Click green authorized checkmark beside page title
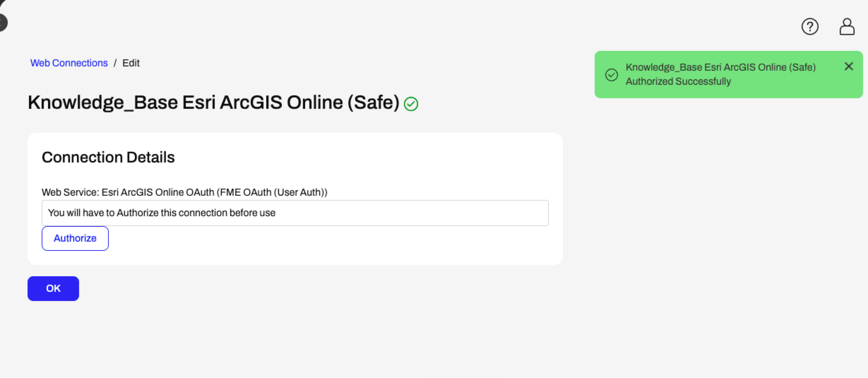This screenshot has height=378, width=868. [411, 104]
